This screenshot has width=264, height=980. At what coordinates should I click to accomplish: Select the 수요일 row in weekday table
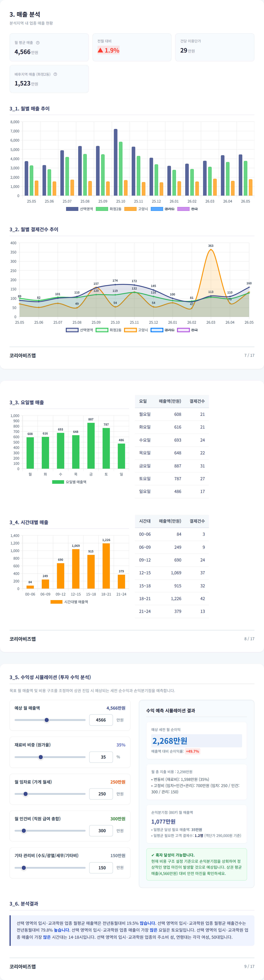coord(172,440)
